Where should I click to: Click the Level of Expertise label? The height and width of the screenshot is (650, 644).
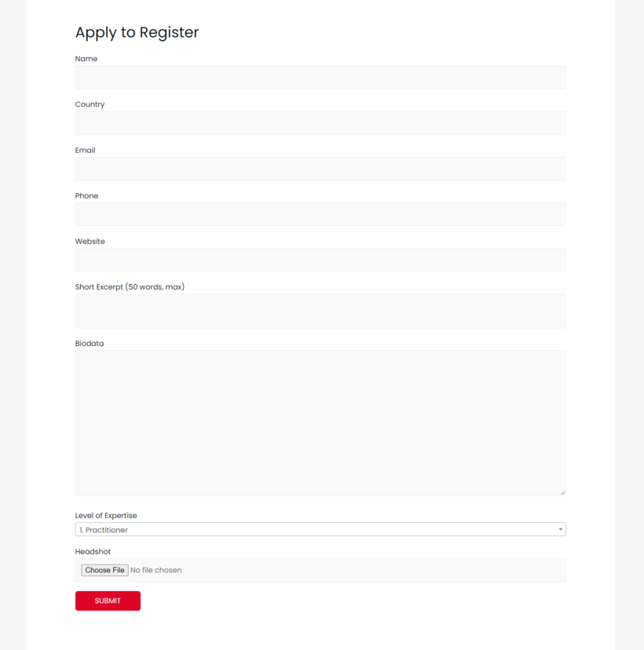pyautogui.click(x=106, y=515)
